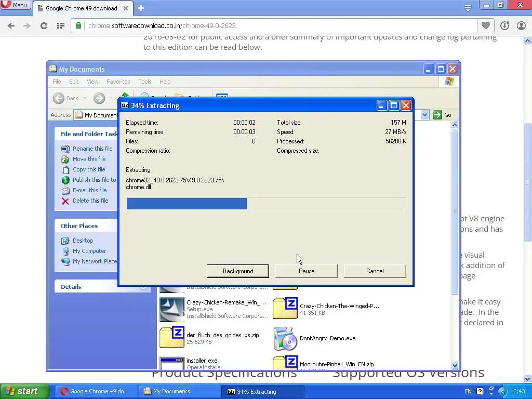This screenshot has width=532, height=399.
Task: Open My Computer under Other Places
Action: click(89, 251)
